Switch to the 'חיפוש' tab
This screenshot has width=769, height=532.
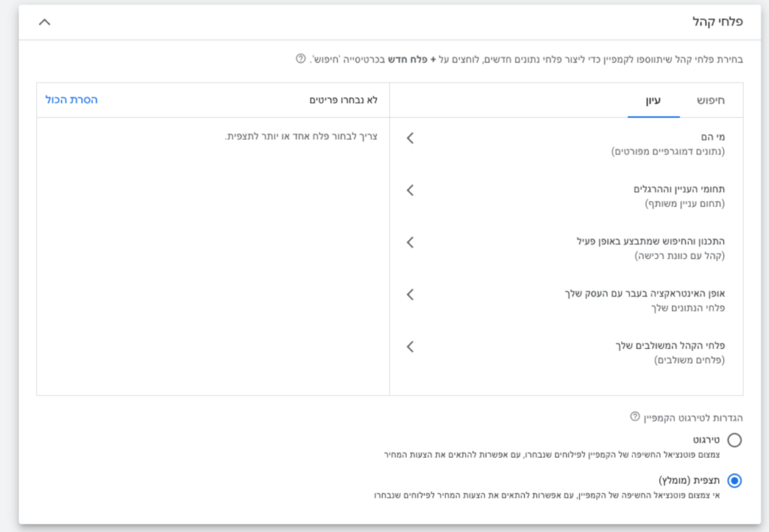(x=710, y=100)
